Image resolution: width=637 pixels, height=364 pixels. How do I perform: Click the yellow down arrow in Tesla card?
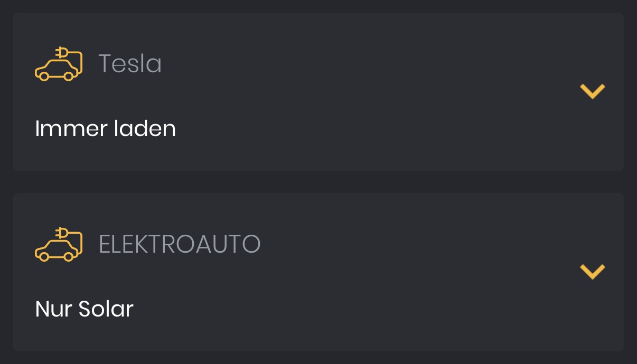tap(592, 91)
